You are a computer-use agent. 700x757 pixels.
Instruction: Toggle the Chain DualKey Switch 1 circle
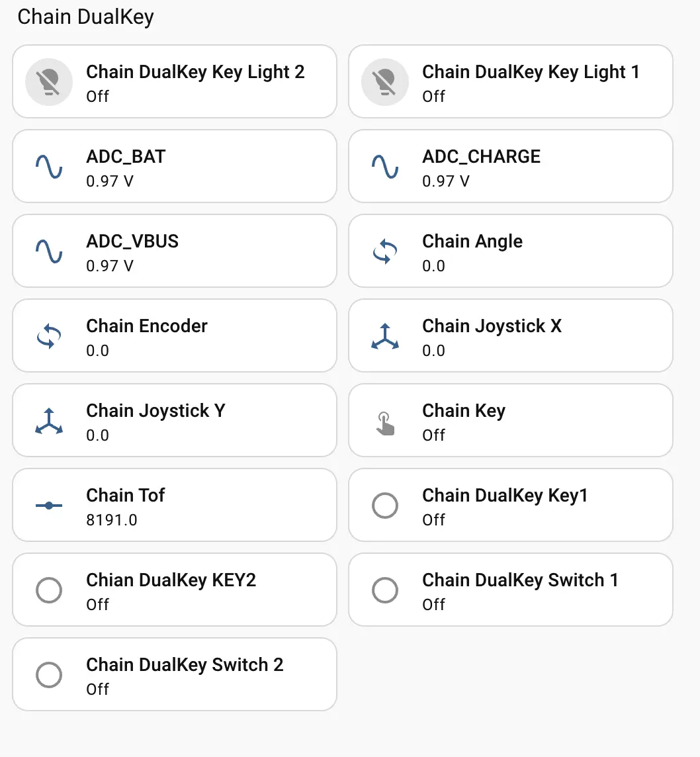(x=384, y=590)
